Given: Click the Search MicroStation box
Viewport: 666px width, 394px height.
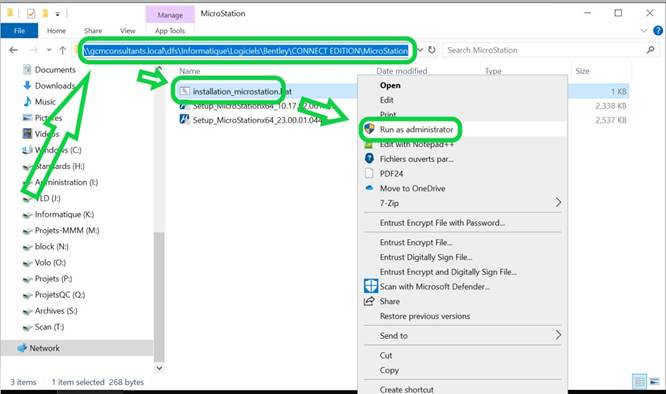Looking at the screenshot, I should (x=550, y=50).
